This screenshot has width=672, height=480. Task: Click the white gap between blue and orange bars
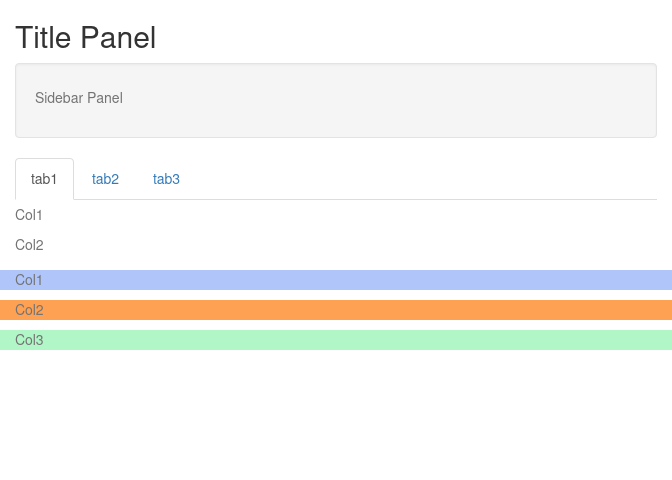336,295
